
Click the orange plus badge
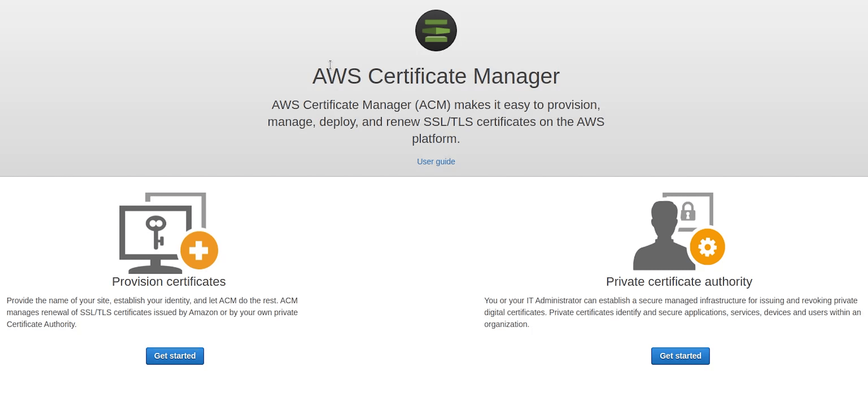coord(199,250)
